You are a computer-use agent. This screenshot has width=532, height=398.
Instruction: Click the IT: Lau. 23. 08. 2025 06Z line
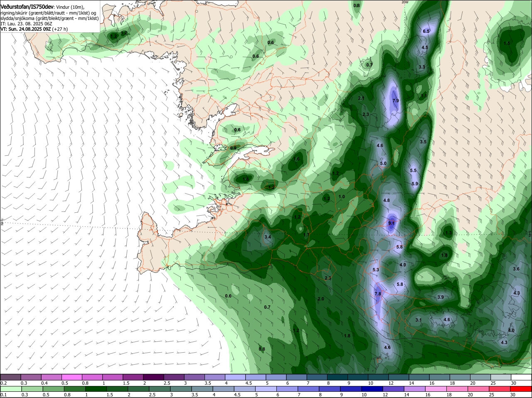[x=26, y=24]
